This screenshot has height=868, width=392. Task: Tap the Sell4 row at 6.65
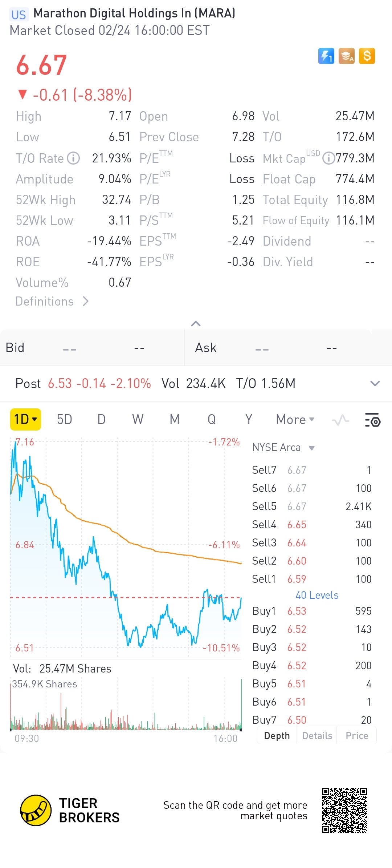(x=312, y=525)
